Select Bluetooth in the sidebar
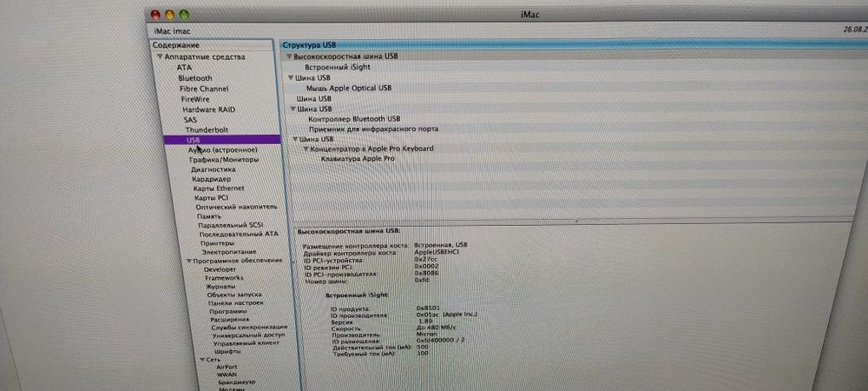This screenshot has height=391, width=868. (x=194, y=78)
